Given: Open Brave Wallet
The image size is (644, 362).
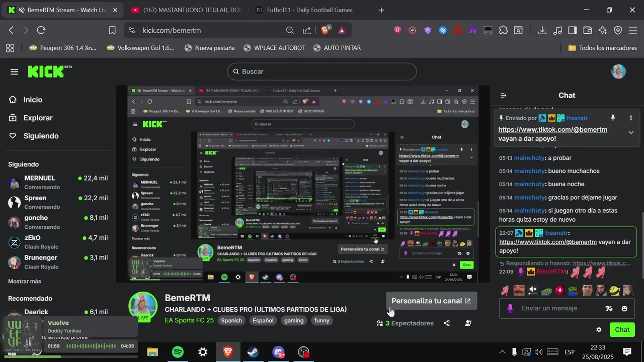Looking at the screenshot, I should (x=588, y=30).
